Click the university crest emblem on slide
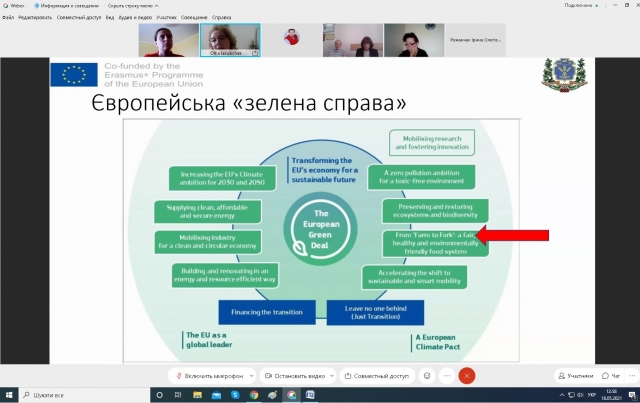Viewport: 640px width, 403px height. point(565,75)
